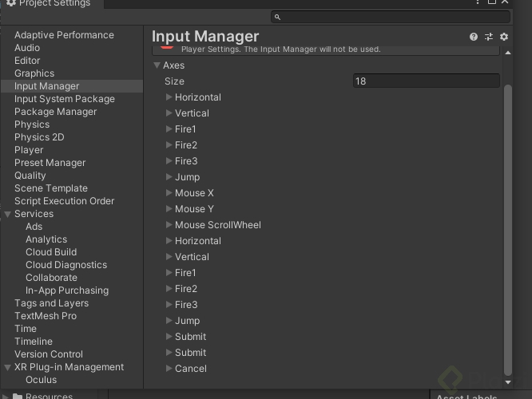This screenshot has height=399, width=532.
Task: Collapse the Services category arrow
Action: point(7,214)
